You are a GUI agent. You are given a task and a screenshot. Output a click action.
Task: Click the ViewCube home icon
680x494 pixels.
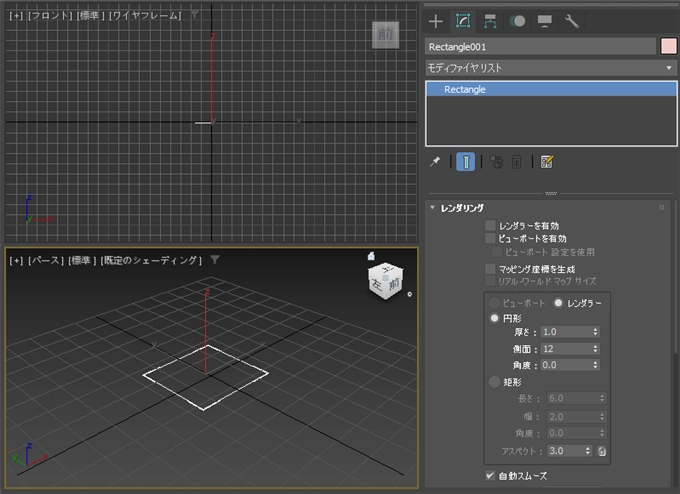coord(371,256)
